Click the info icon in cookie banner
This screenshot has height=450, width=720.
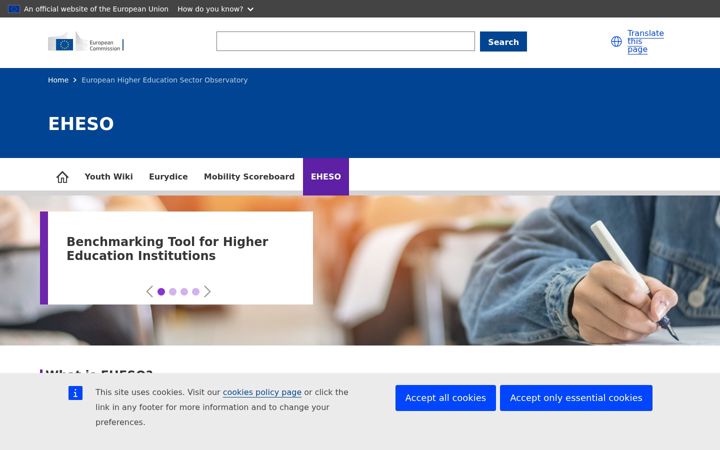[x=75, y=393]
